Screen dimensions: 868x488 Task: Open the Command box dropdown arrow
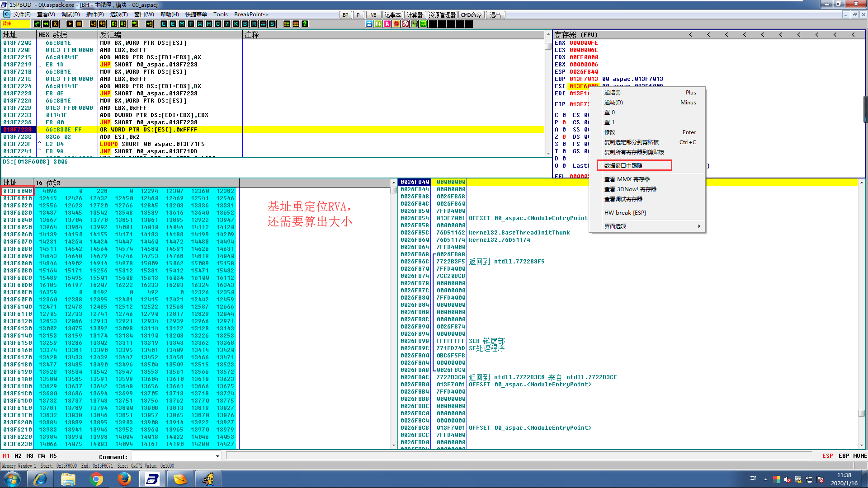pyautogui.click(x=217, y=456)
